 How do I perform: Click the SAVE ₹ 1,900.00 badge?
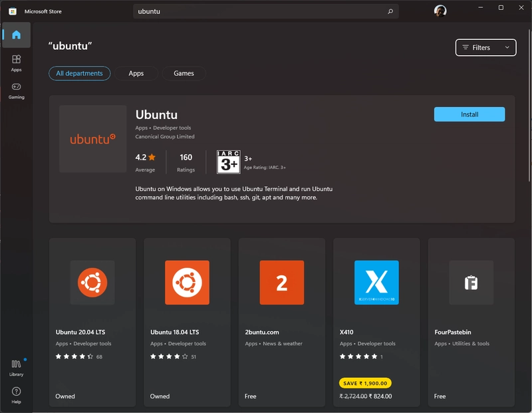click(x=365, y=383)
